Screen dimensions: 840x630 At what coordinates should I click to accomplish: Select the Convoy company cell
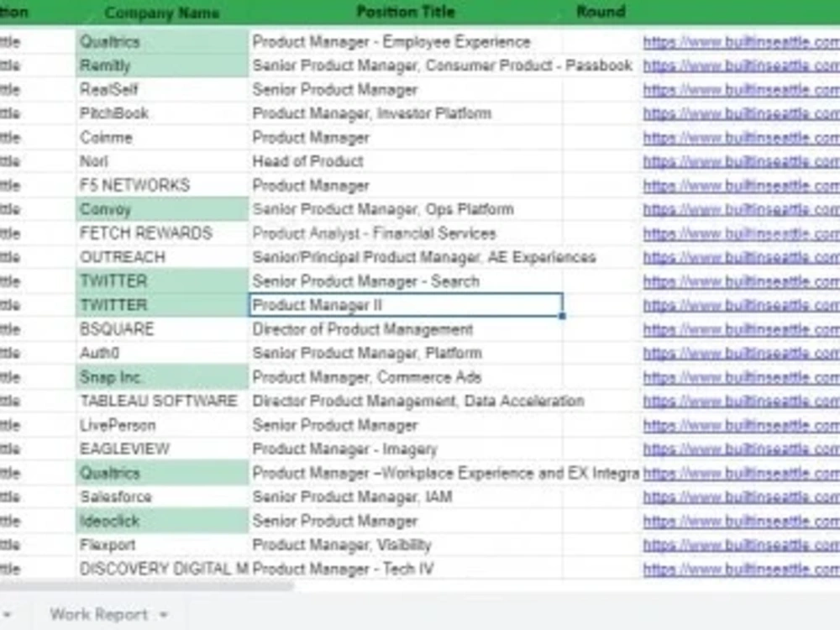(162, 209)
